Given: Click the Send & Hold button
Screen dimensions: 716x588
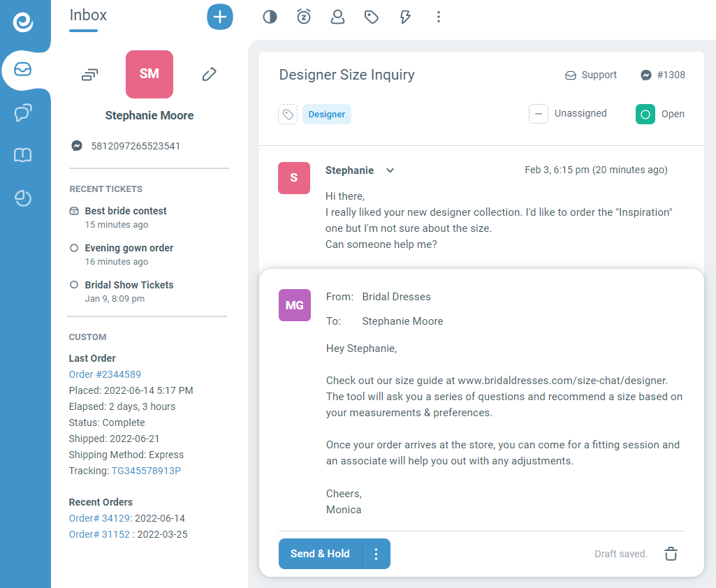Looking at the screenshot, I should 320,554.
